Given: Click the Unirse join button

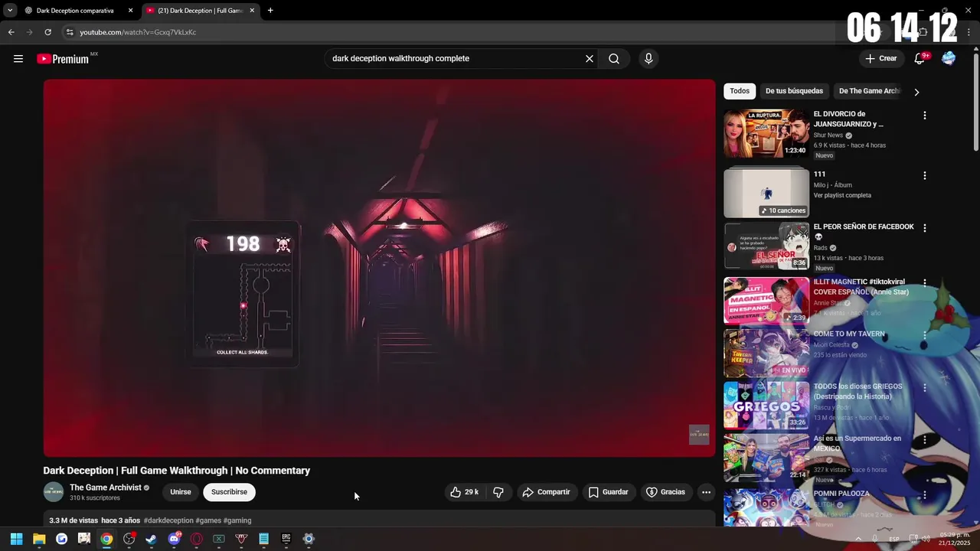Looking at the screenshot, I should coord(181,492).
